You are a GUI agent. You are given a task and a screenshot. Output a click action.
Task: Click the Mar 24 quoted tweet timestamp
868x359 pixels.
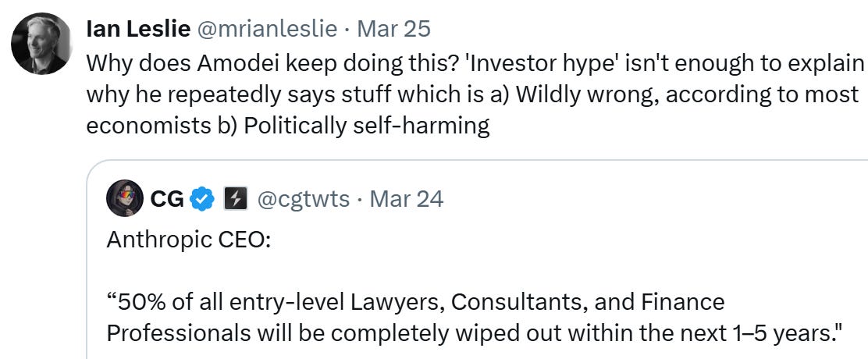point(407,199)
